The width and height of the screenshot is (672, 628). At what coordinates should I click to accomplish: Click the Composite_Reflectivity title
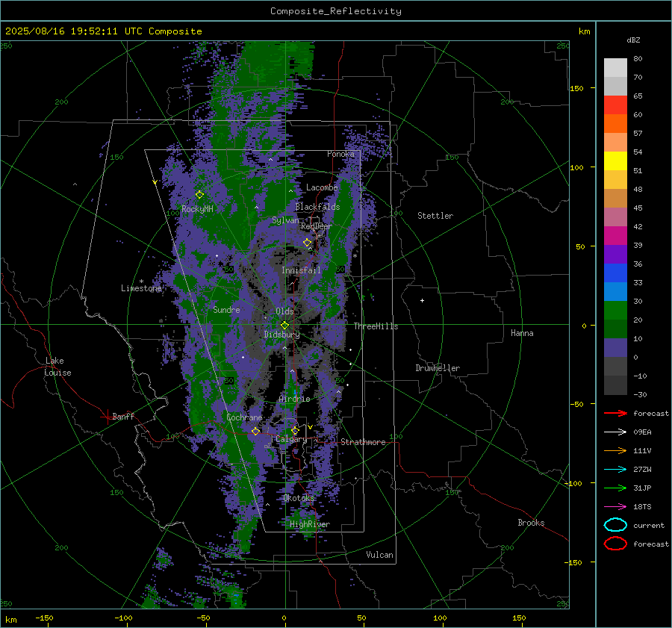click(x=335, y=11)
